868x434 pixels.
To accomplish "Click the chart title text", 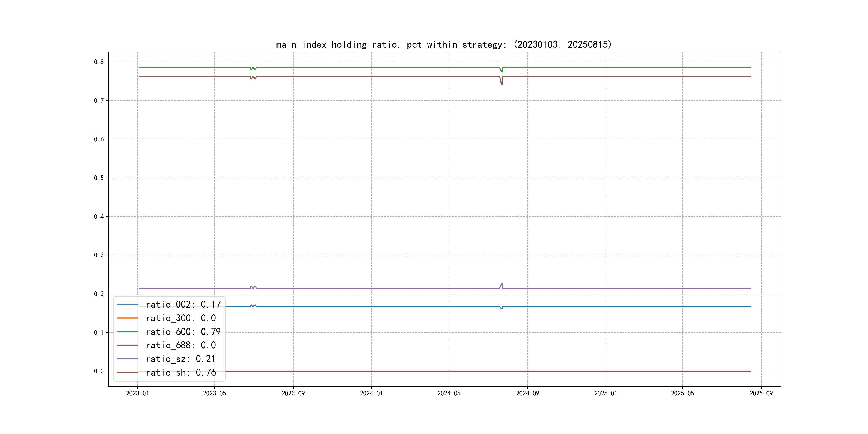I will point(443,44).
